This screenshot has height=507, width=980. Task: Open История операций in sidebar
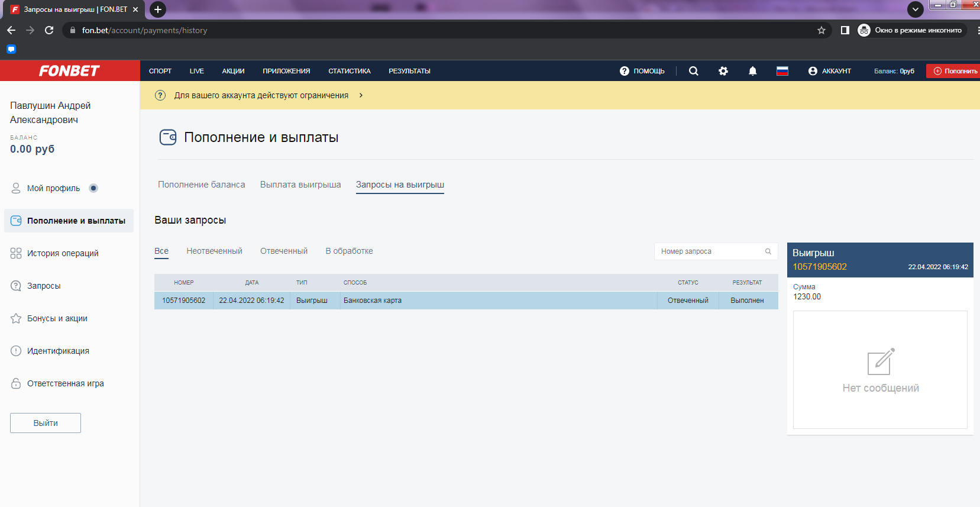click(x=63, y=253)
